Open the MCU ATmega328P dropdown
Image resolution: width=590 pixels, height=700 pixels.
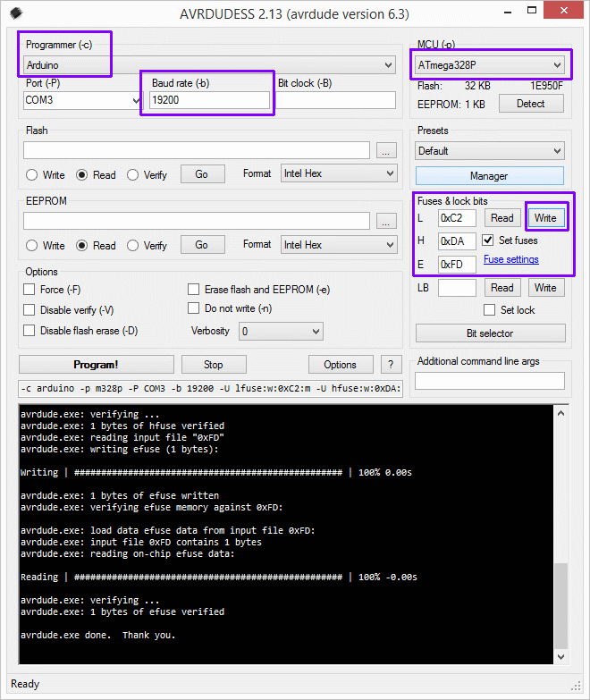point(558,65)
